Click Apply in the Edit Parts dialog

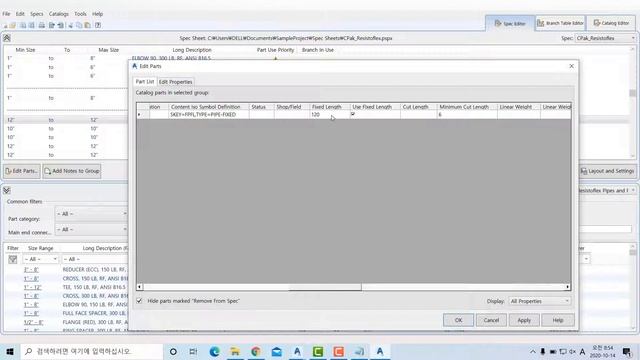[x=524, y=320]
